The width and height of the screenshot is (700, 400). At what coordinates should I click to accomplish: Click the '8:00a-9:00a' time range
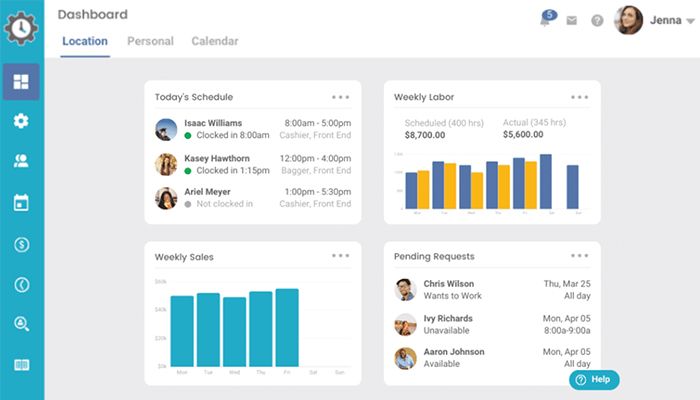point(567,330)
